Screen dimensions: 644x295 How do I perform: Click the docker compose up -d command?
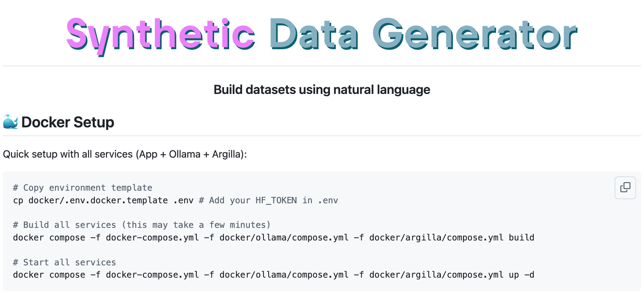click(274, 275)
